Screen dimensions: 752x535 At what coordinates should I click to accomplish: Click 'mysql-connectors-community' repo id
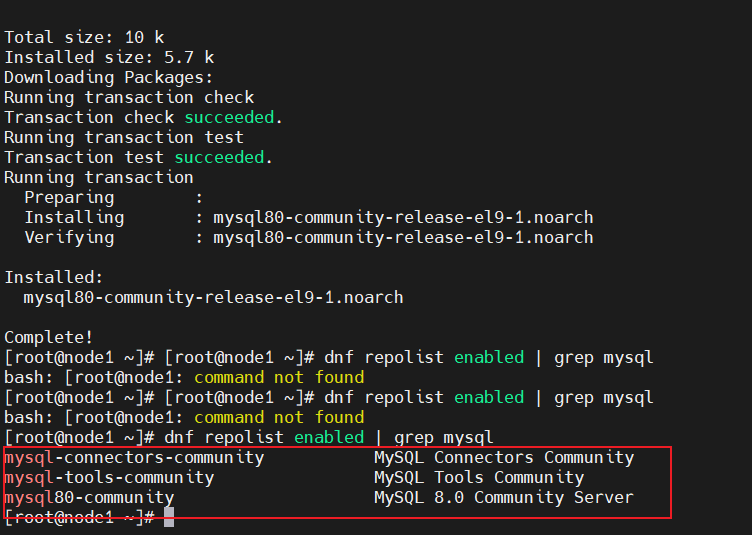tap(134, 458)
